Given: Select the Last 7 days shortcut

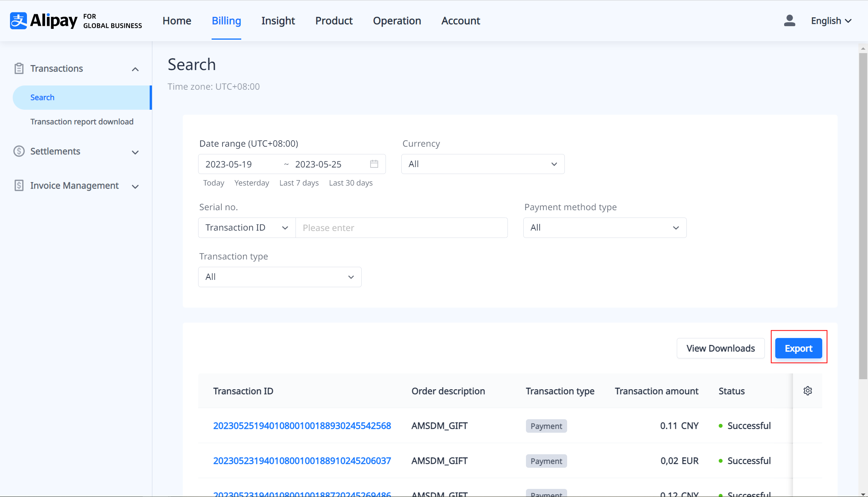Looking at the screenshot, I should pyautogui.click(x=299, y=183).
